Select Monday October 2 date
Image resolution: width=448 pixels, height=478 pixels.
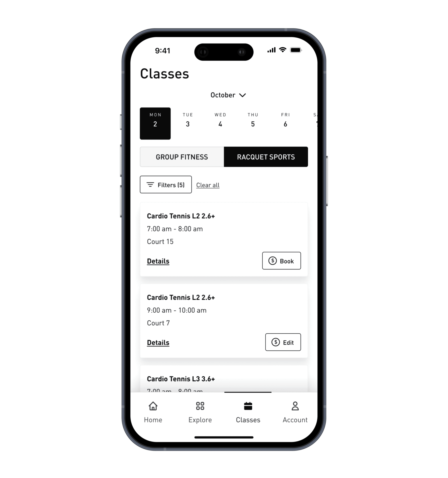click(156, 123)
